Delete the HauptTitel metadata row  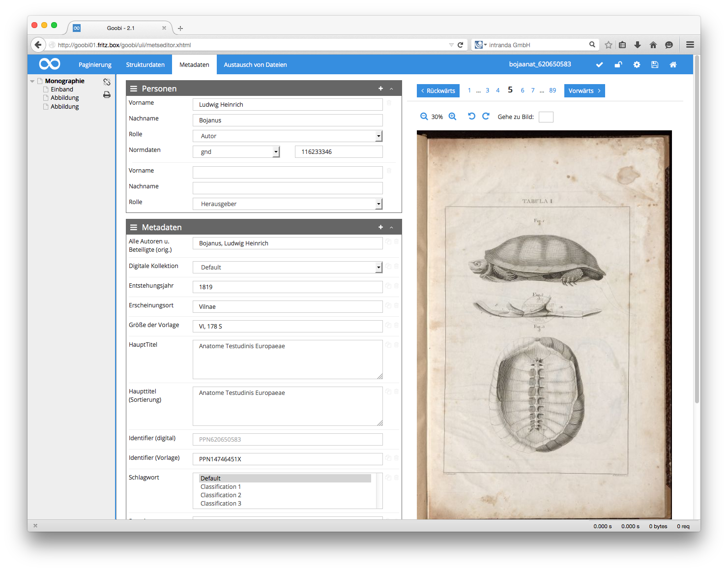pos(396,345)
